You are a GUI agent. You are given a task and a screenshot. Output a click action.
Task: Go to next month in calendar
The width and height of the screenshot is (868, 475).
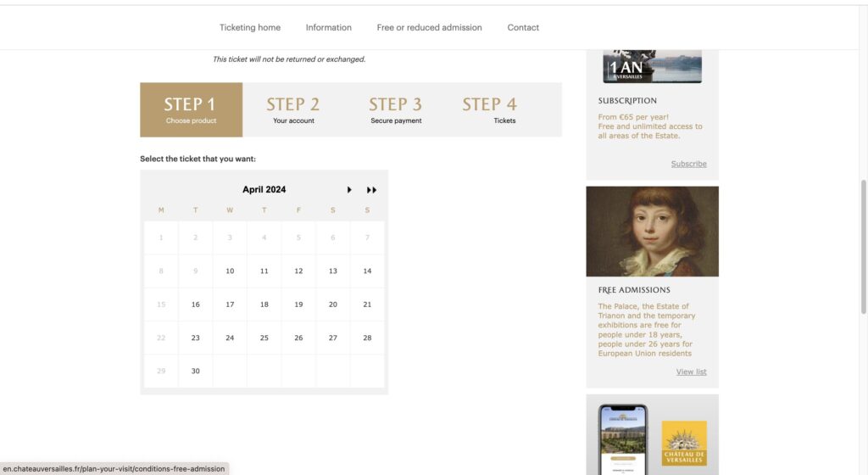[x=349, y=190]
